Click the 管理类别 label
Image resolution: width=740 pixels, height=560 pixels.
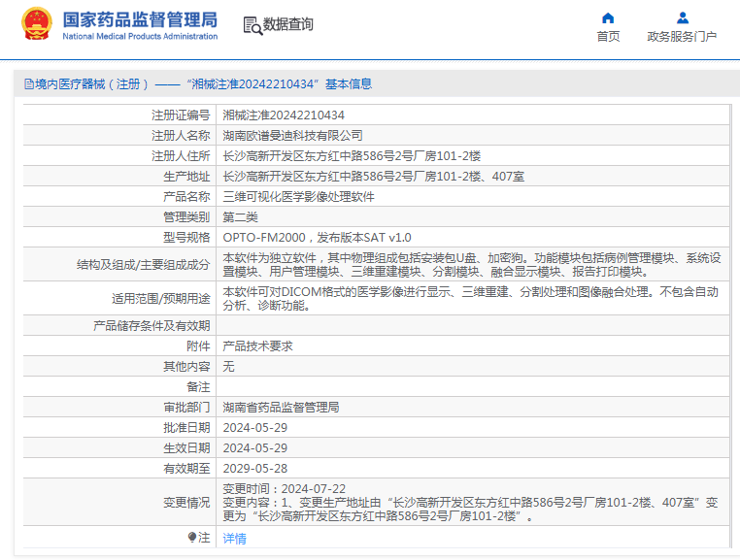click(186, 217)
